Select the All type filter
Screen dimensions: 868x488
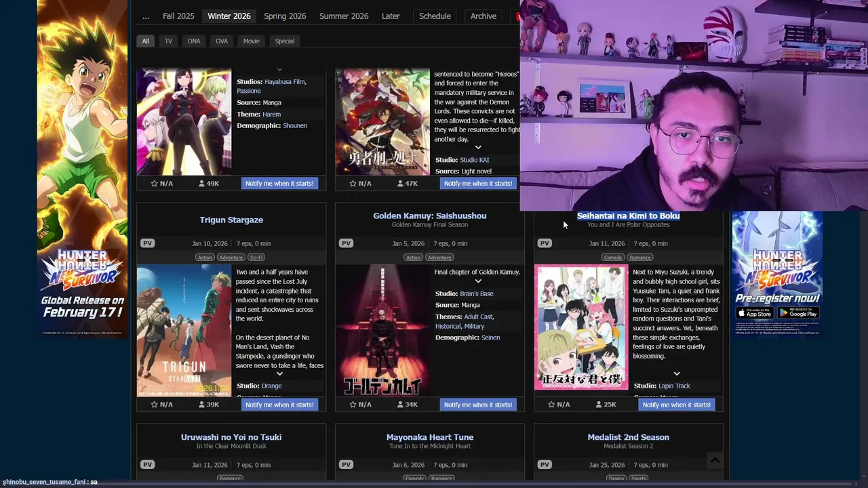pos(145,41)
